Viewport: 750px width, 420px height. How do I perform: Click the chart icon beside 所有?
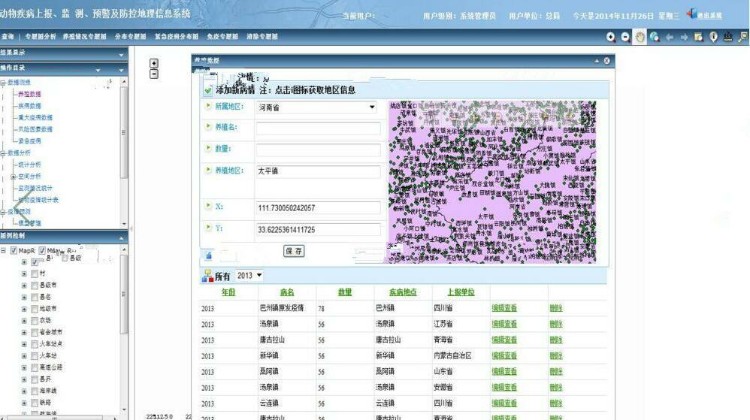point(208,276)
